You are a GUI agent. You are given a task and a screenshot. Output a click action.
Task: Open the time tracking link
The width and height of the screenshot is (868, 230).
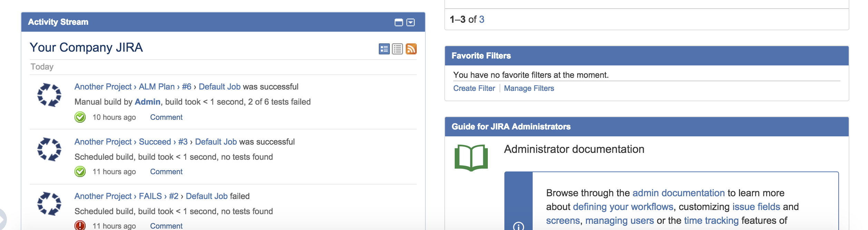711,221
